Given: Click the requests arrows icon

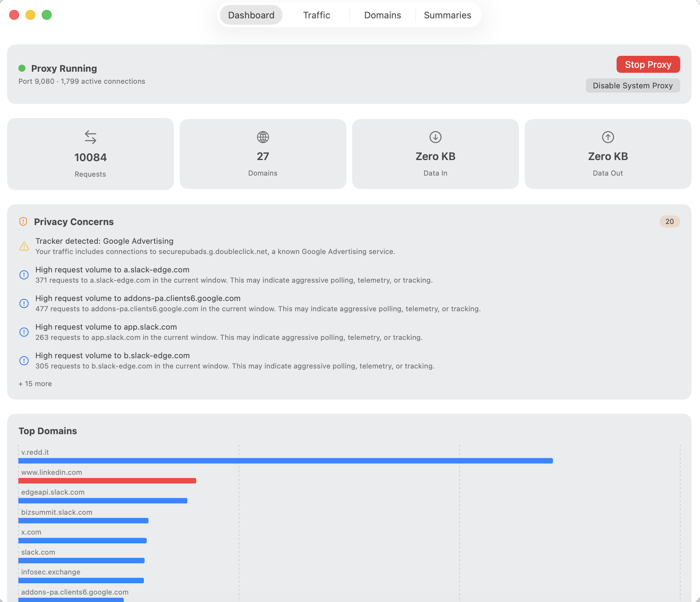Looking at the screenshot, I should click(x=91, y=137).
